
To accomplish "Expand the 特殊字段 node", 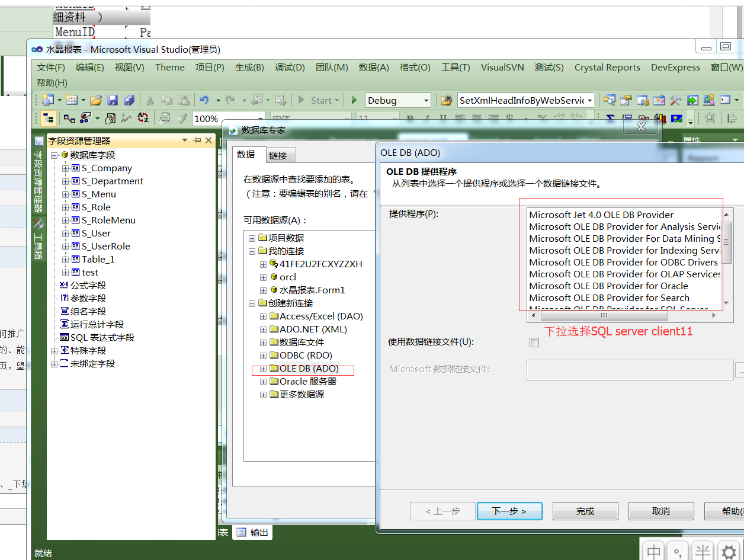I will click(x=54, y=351).
